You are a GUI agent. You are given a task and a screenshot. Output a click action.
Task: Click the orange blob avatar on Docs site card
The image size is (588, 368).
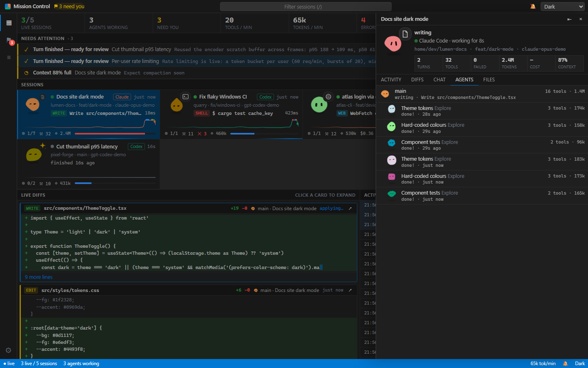click(x=33, y=104)
